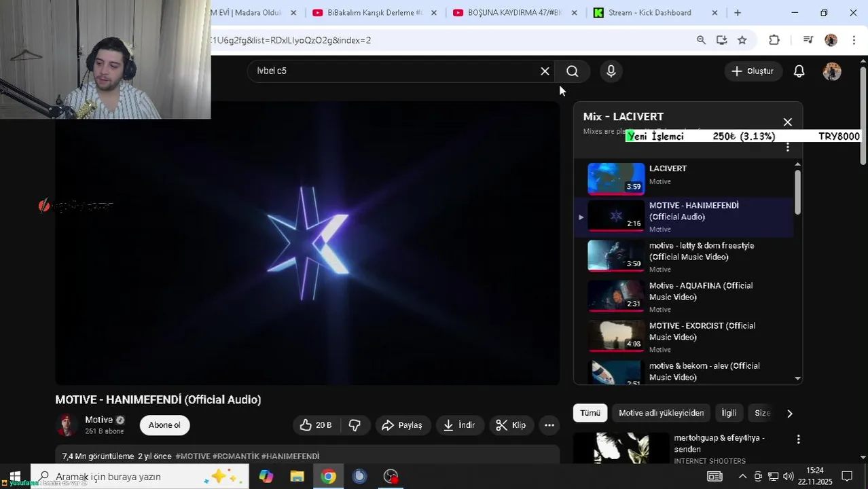Viewport: 868px width, 489px height.
Task: Switch to BiBakalım Karışık Derleme tab
Action: tap(374, 13)
